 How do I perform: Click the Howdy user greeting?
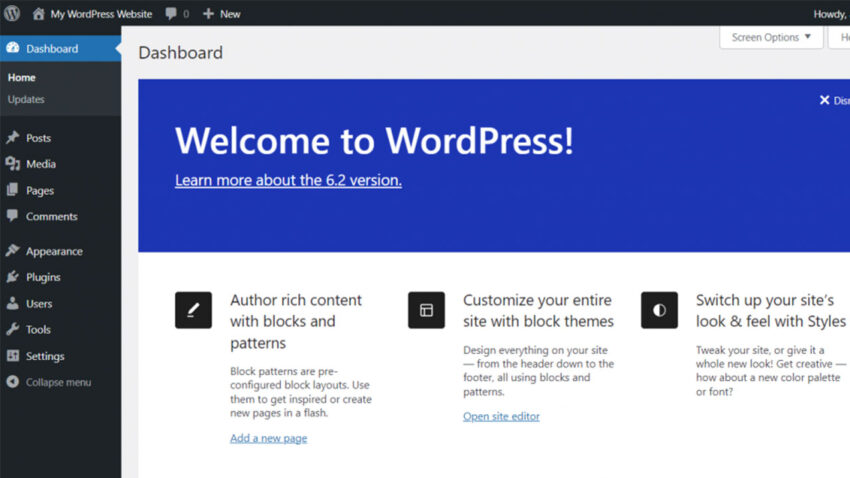831,14
